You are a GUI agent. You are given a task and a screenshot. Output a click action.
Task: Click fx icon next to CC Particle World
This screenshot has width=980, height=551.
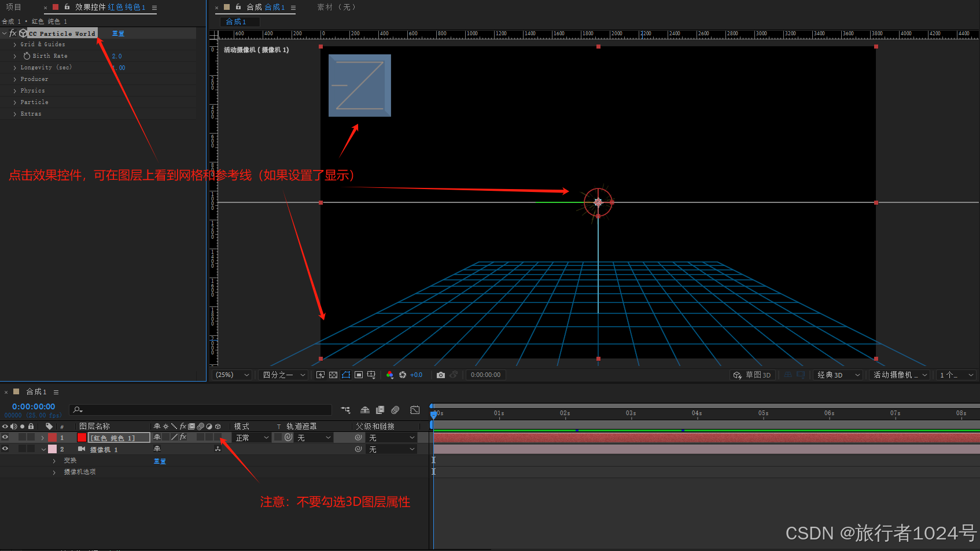point(13,33)
